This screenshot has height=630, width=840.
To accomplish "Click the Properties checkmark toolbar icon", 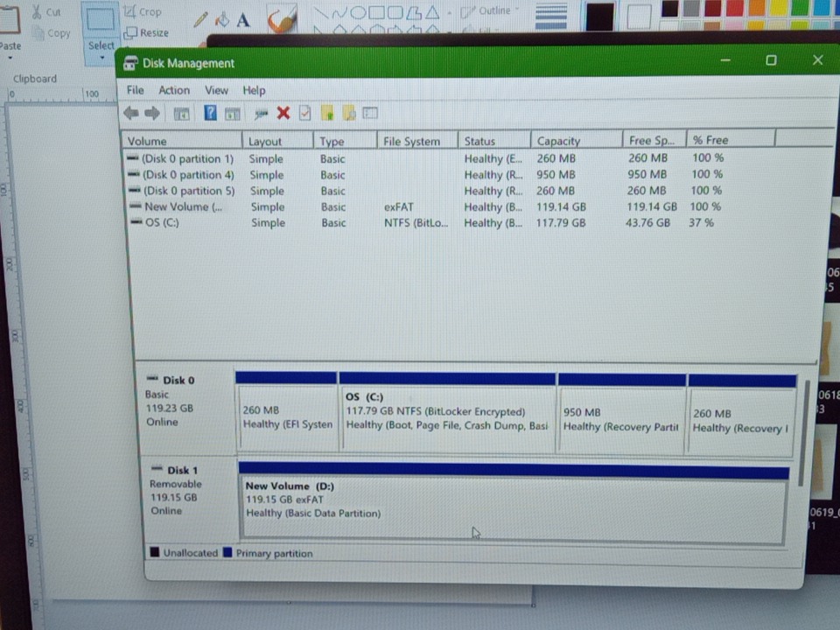I will click(x=304, y=113).
